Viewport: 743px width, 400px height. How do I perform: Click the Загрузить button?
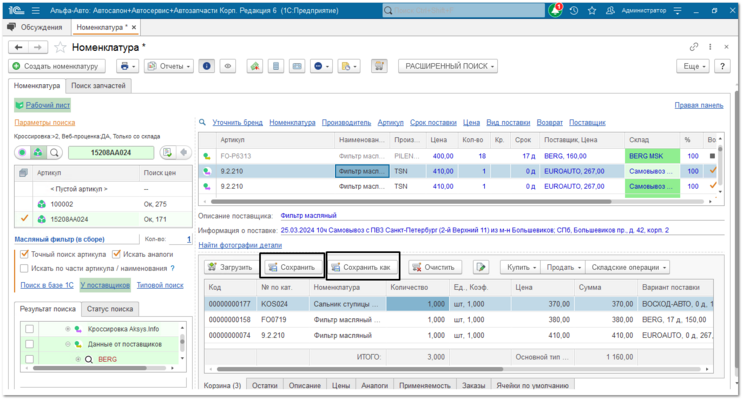tap(231, 267)
